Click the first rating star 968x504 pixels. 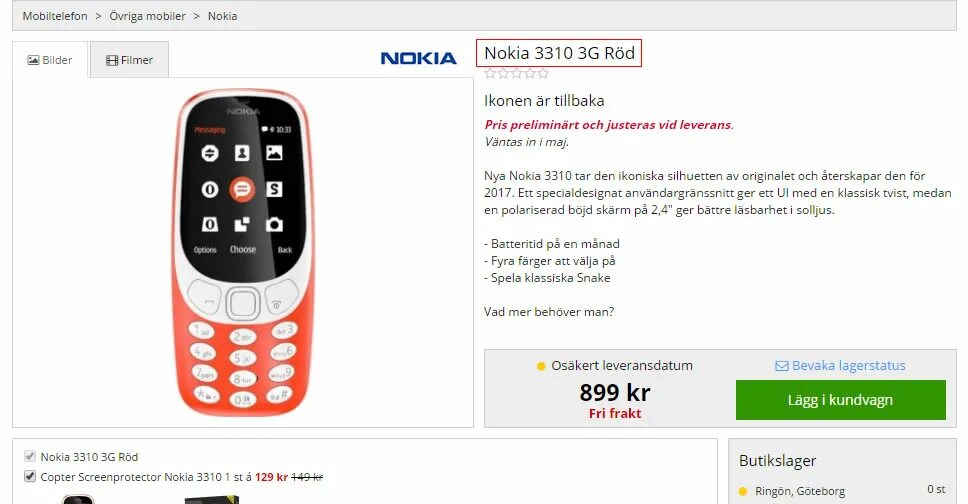(490, 74)
